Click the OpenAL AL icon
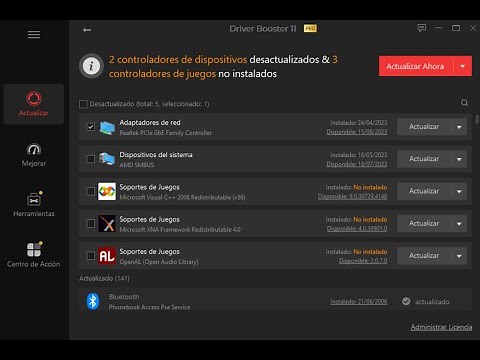The width and height of the screenshot is (480, 360). point(107,256)
